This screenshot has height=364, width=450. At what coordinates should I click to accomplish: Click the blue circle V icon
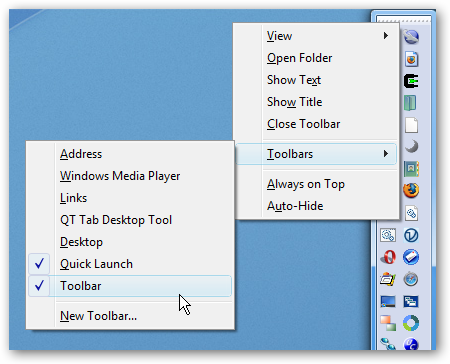(411, 235)
